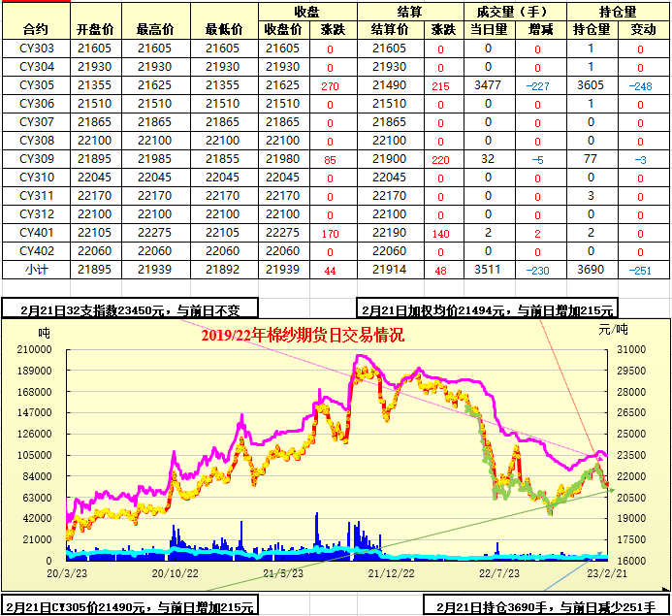Click the 收盘 merged header cell
The width and height of the screenshot is (672, 616).
pos(307,12)
